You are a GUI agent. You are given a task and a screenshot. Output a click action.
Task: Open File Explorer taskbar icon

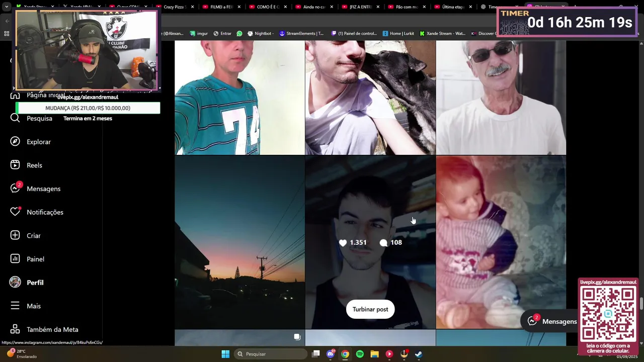click(x=374, y=354)
